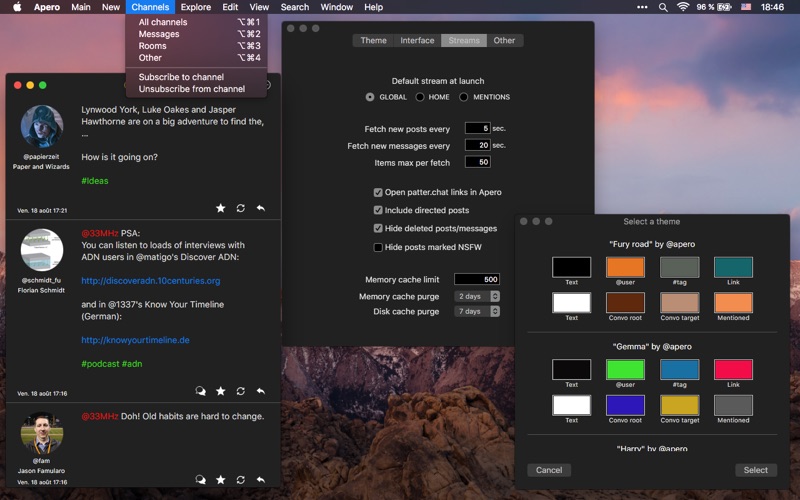Toggle Open patter.chat links in Apero
The height and width of the screenshot is (500, 800).
(x=378, y=192)
